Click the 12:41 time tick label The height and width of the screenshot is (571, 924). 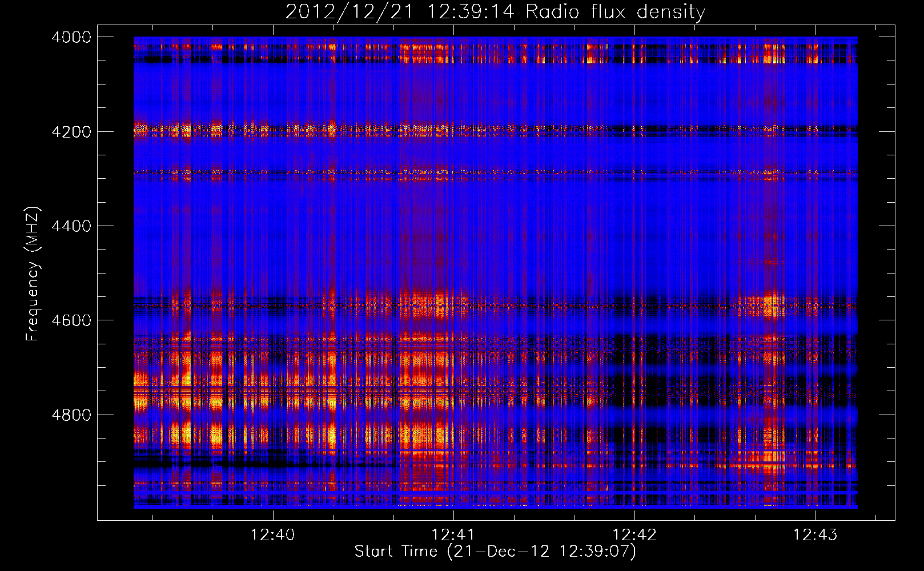point(453,534)
